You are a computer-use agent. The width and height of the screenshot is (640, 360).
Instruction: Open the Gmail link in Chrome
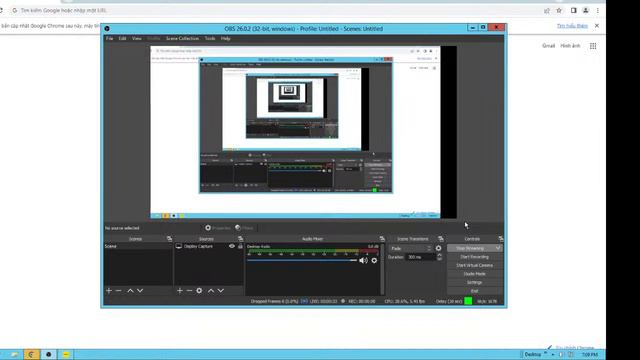tap(548, 46)
